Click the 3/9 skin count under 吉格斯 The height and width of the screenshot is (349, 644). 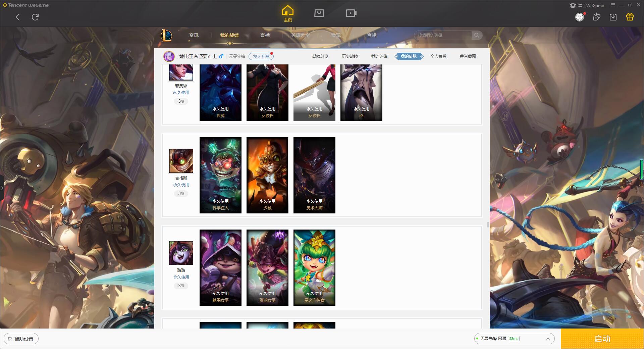click(x=181, y=194)
